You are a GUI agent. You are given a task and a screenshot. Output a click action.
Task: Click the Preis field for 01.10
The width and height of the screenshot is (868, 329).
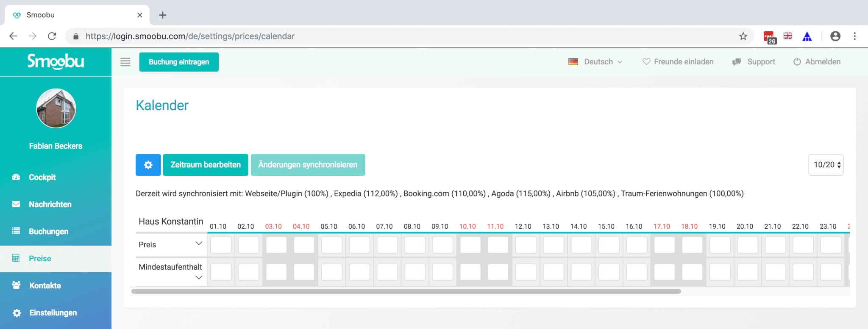tap(221, 245)
